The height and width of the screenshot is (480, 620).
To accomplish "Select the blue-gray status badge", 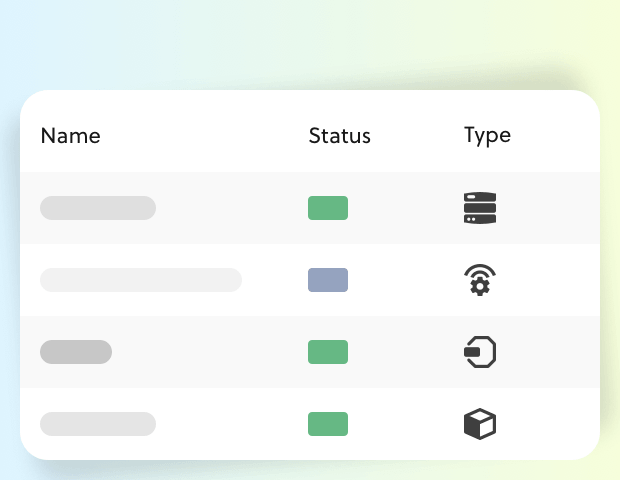I will [x=328, y=280].
